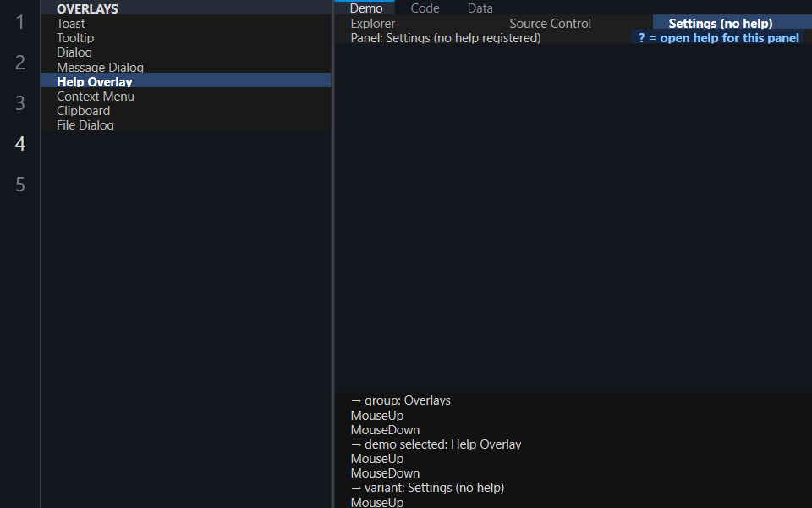The width and height of the screenshot is (812, 508).
Task: Click the '→ variant: Settings (no help)' log line
Action: coord(427,488)
